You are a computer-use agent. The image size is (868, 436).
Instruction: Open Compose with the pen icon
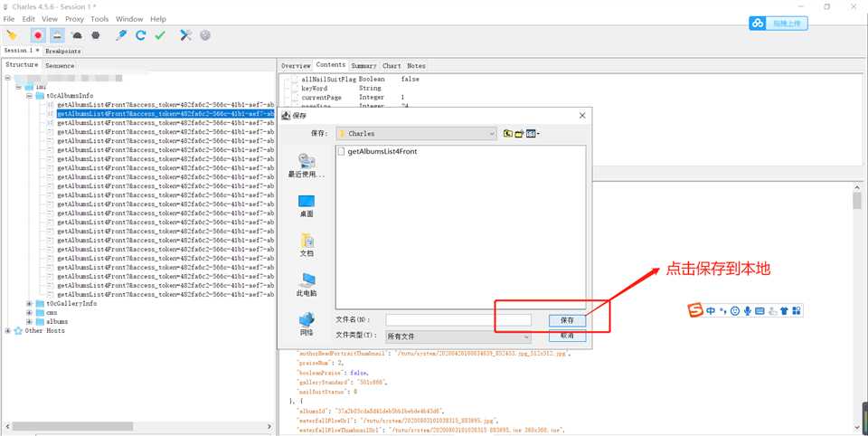click(121, 35)
